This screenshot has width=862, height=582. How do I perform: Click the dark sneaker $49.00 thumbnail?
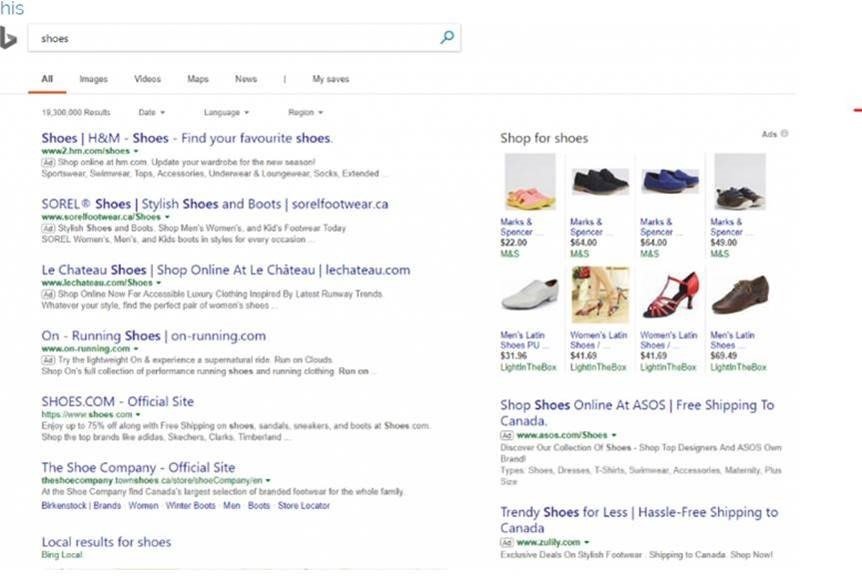[x=740, y=182]
